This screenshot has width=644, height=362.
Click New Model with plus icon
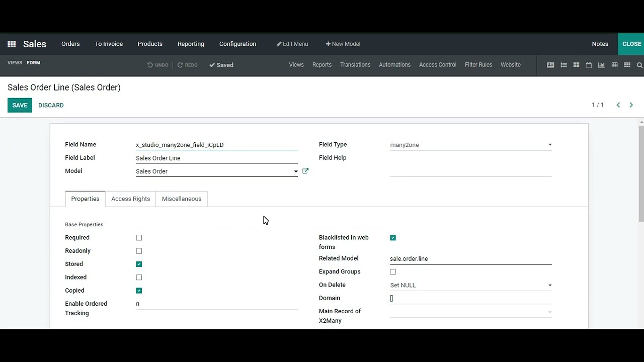pyautogui.click(x=343, y=44)
